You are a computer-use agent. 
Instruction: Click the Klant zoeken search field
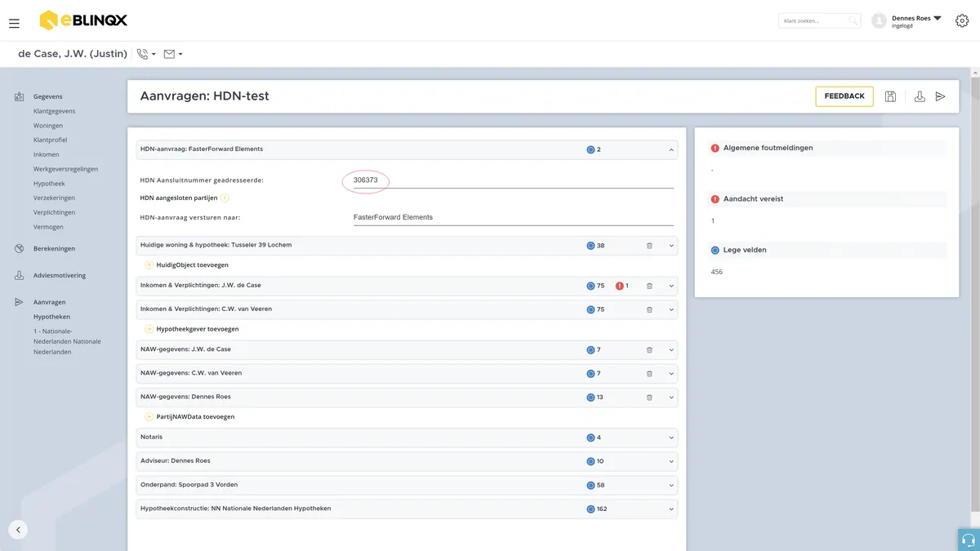tap(818, 21)
